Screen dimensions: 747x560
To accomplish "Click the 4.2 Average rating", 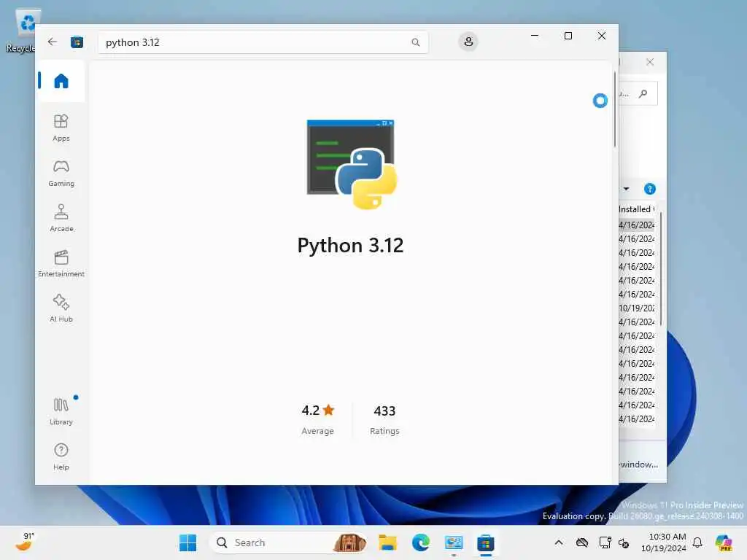I will 318,419.
